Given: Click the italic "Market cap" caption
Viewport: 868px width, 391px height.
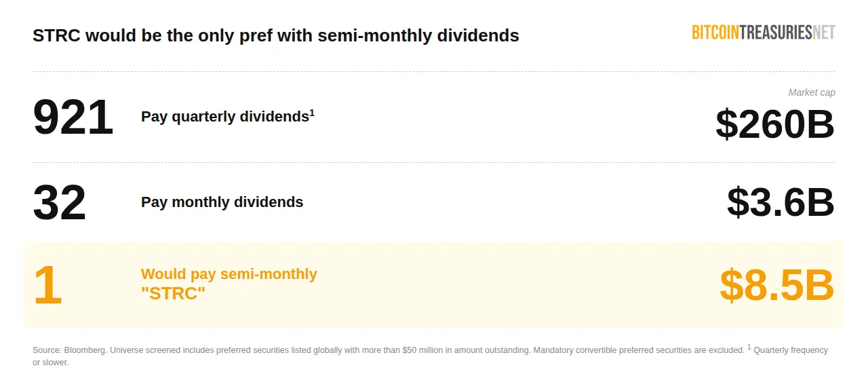Looking at the screenshot, I should (812, 92).
